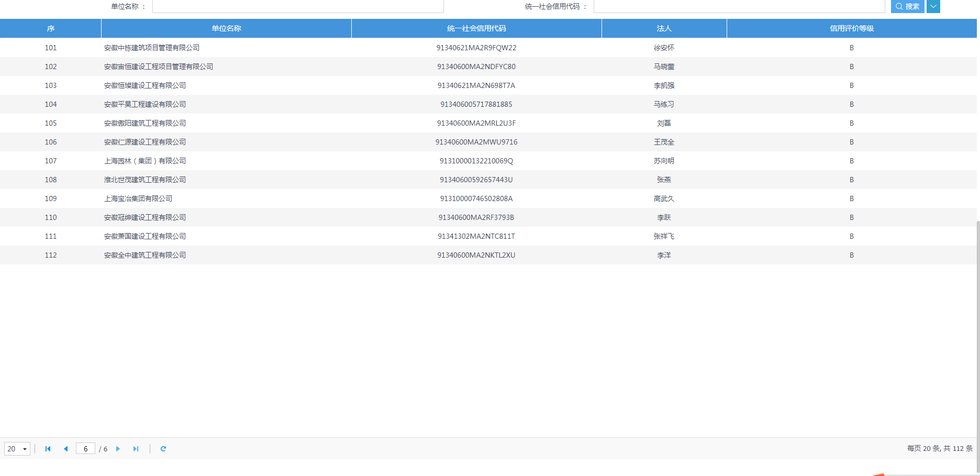
Task: Select the 上海园林（集团）有限公司 row
Action: point(145,161)
